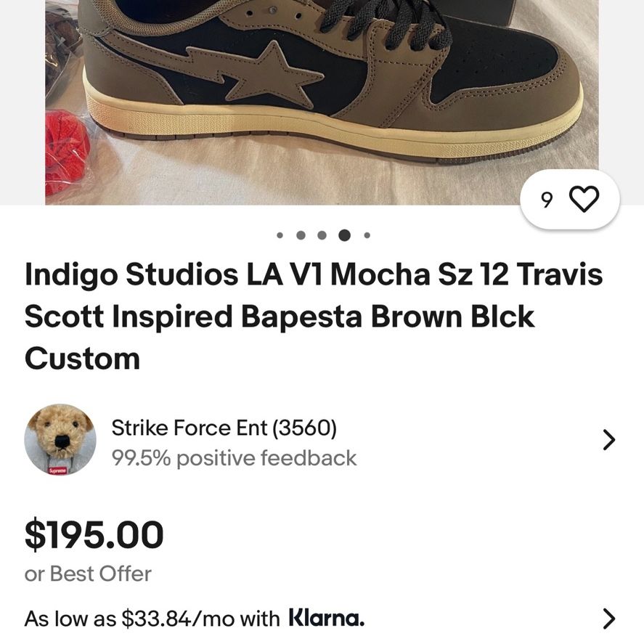The image size is (644, 644).
Task: Select the first image pagination dot
Action: tap(280, 235)
